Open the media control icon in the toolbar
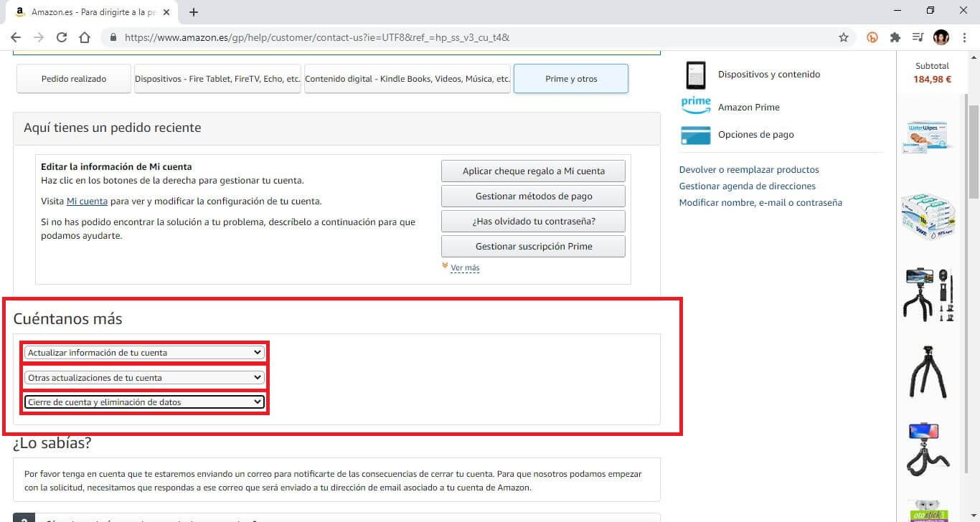This screenshot has width=980, height=522. 918,37
